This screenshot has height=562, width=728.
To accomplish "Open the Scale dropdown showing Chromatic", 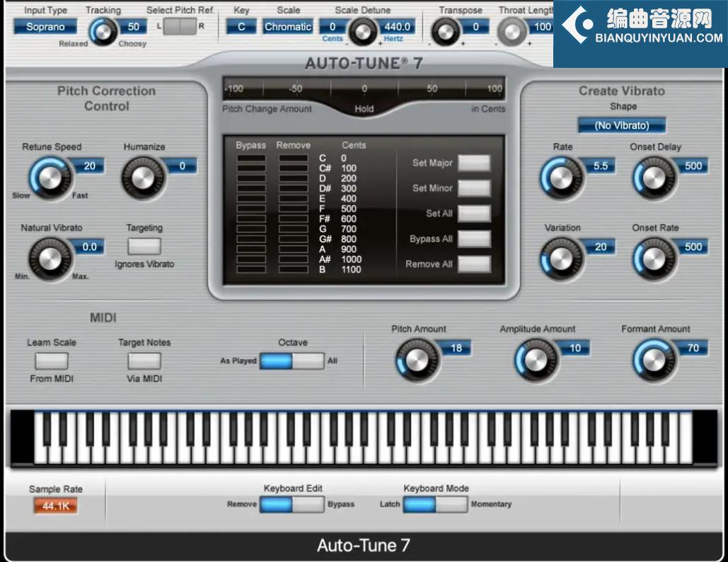I will [288, 26].
